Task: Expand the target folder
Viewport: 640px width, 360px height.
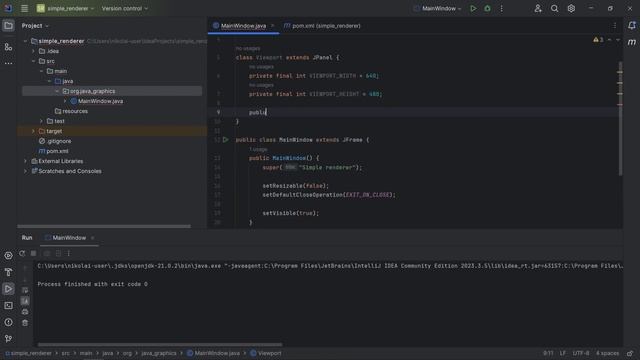Action: click(x=33, y=131)
